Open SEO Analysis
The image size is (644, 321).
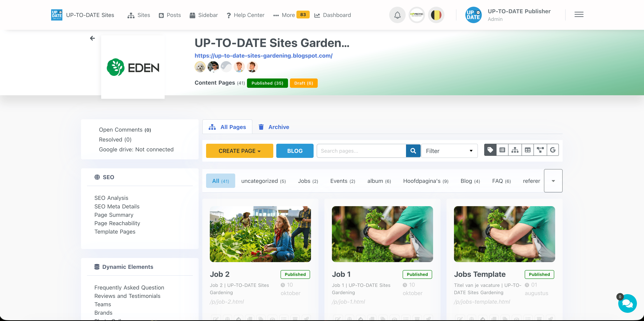tap(111, 198)
